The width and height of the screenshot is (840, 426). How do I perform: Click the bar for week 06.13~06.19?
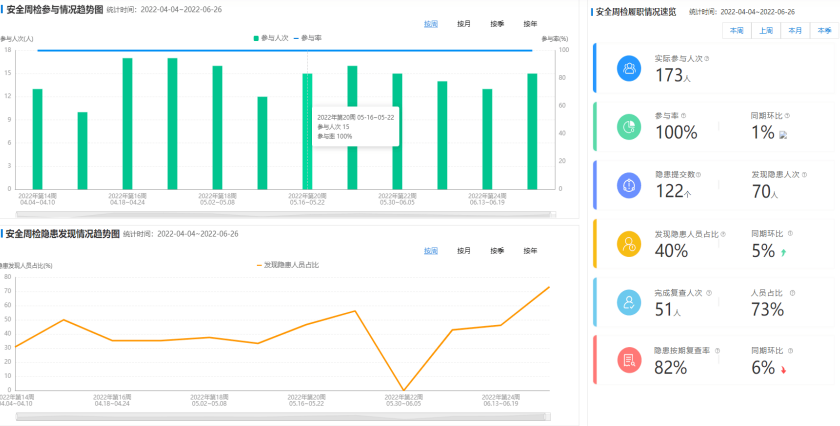coord(487,139)
